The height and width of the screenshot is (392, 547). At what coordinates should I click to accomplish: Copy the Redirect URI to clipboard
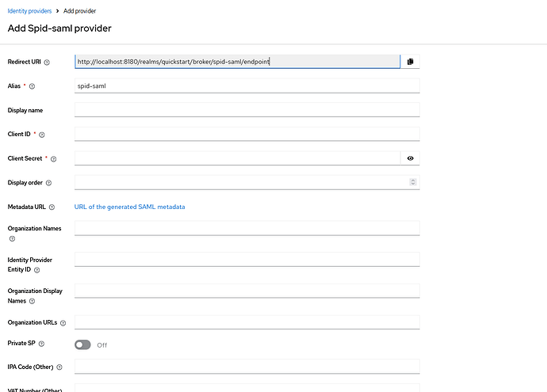tap(410, 62)
